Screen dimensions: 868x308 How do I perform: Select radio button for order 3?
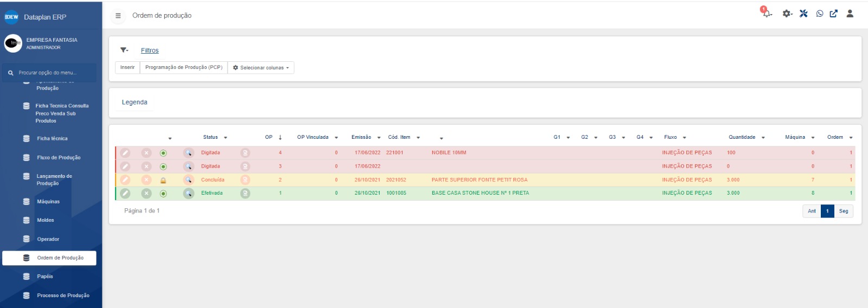163,166
